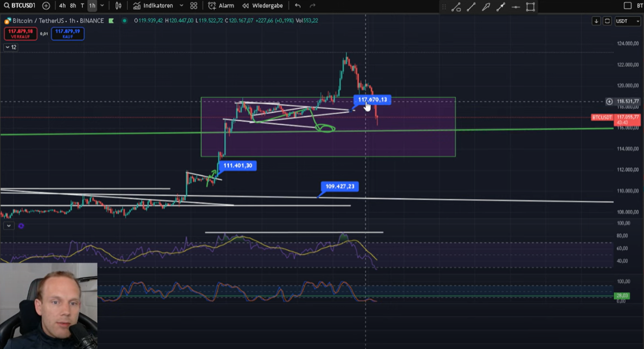Click the VERKAUF sell button
The height and width of the screenshot is (349, 644).
click(21, 33)
